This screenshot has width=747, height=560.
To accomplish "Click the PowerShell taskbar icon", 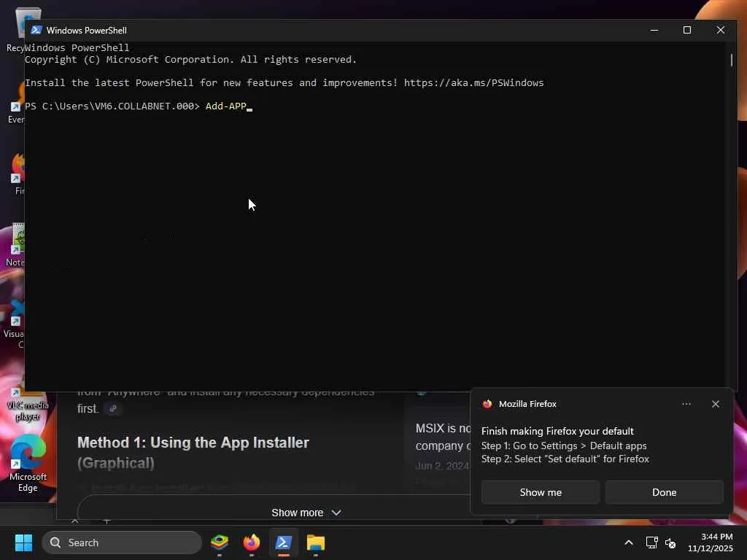I will [284, 542].
